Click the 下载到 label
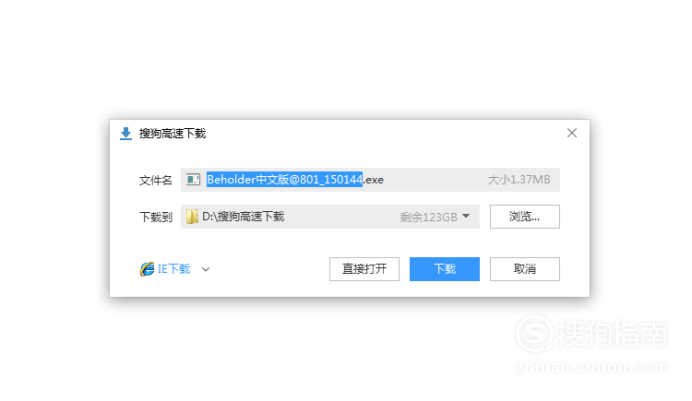Screen dimensions: 692x401 155,217
